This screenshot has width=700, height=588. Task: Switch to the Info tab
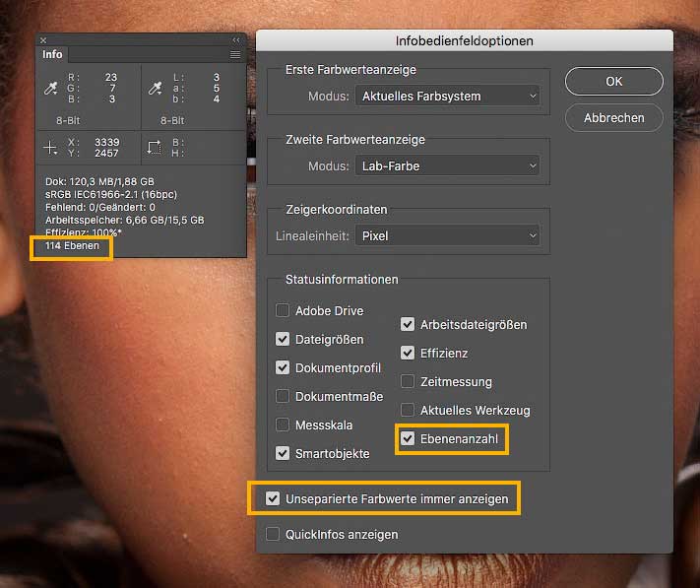click(52, 55)
